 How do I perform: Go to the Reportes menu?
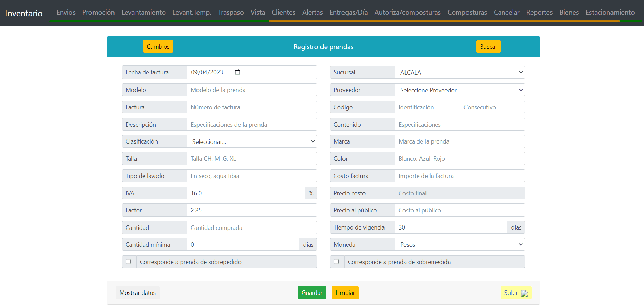pyautogui.click(x=539, y=12)
